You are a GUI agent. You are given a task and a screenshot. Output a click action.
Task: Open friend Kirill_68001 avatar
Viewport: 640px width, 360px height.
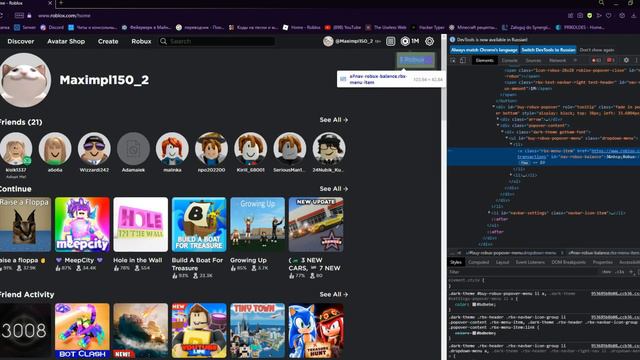(251, 149)
